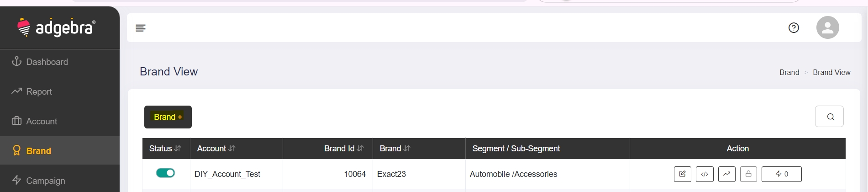Collapse the sidebar with hamburger icon
Image resolution: width=868 pixels, height=192 pixels.
pyautogui.click(x=141, y=28)
